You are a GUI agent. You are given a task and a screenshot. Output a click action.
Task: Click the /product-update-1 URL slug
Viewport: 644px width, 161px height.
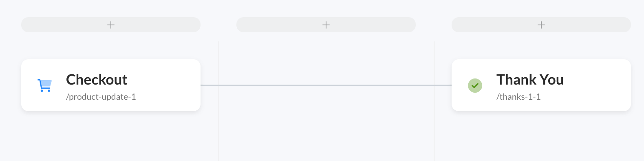tap(101, 97)
